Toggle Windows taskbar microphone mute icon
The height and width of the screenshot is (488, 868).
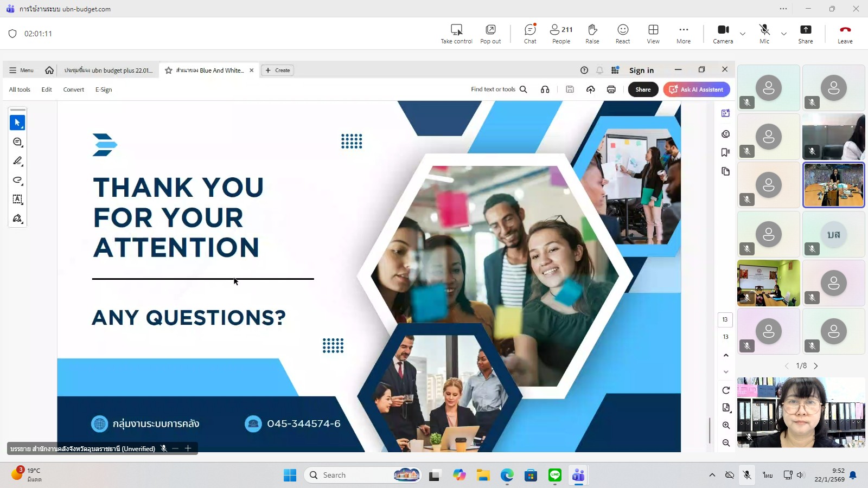point(747,475)
